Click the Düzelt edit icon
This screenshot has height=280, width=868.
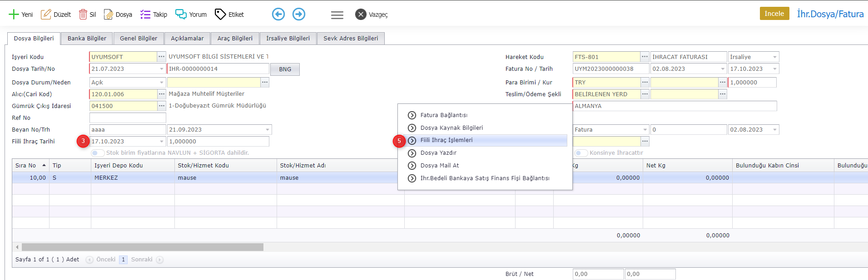(46, 15)
